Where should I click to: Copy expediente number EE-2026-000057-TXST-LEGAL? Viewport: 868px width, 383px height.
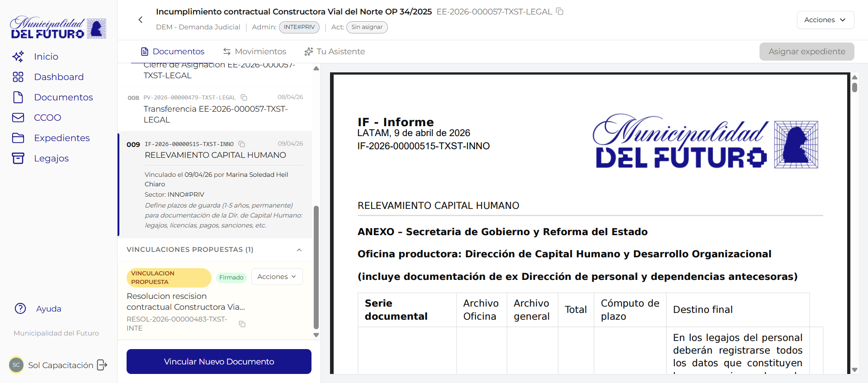(x=560, y=11)
